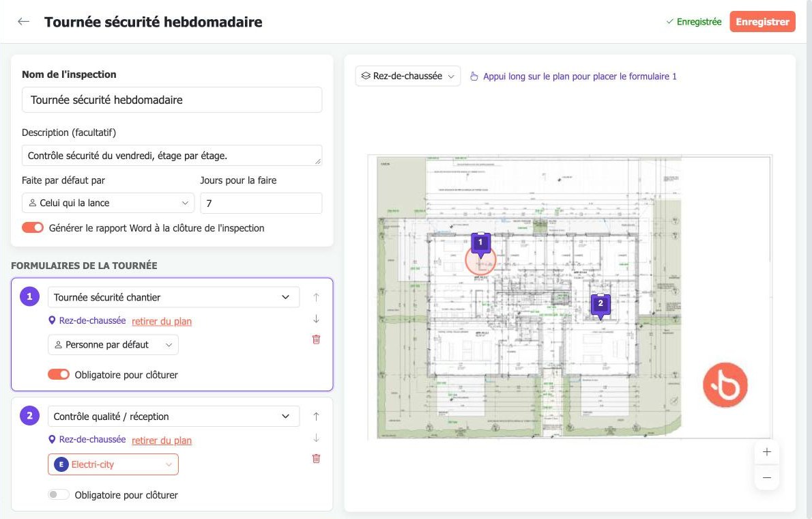Image resolution: width=812 pixels, height=519 pixels.
Task: Click the Electri-city 'E' avatar icon
Action: [61, 464]
